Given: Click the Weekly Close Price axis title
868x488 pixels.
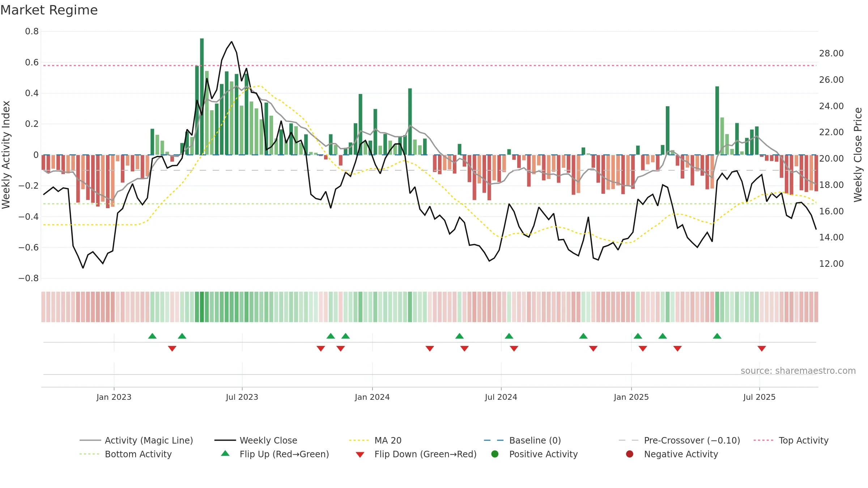Looking at the screenshot, I should click(858, 155).
